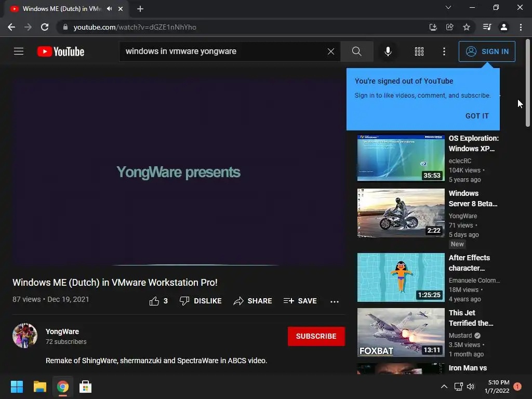This screenshot has width=532, height=399.
Task: Open YouTube hamburger guide menu
Action: pos(19,51)
